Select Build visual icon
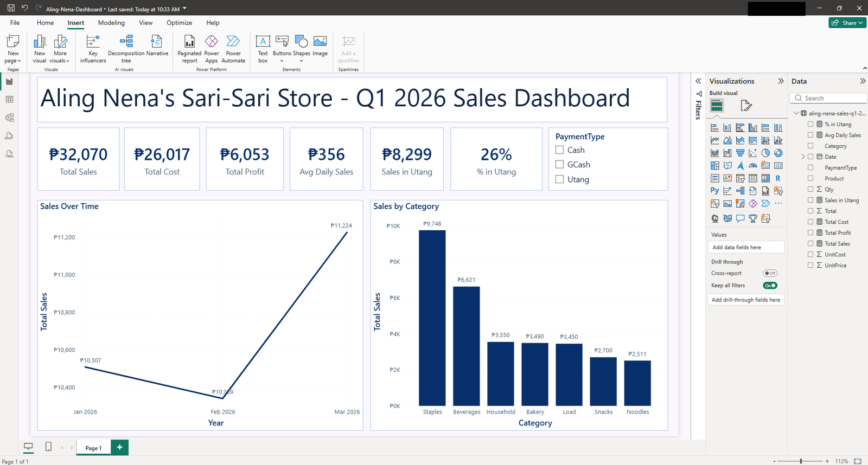868x465 pixels. tap(717, 106)
